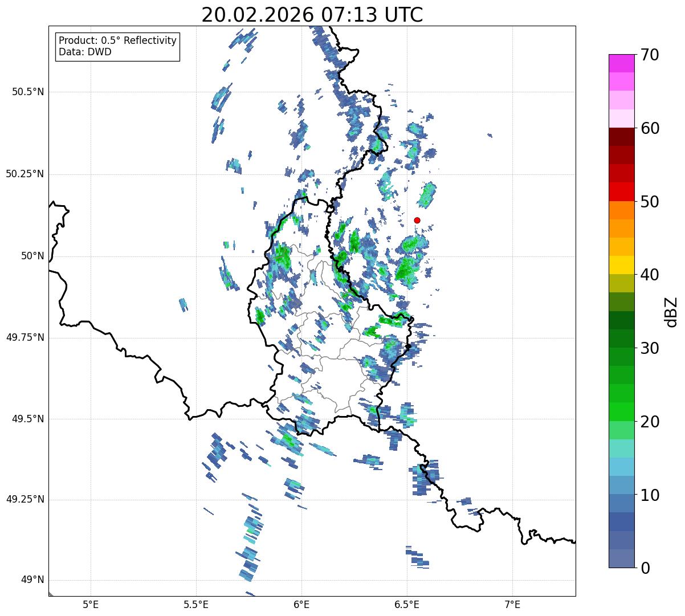Click the dBZ colorbar axis label
This screenshot has width=685, height=616.
(x=671, y=311)
